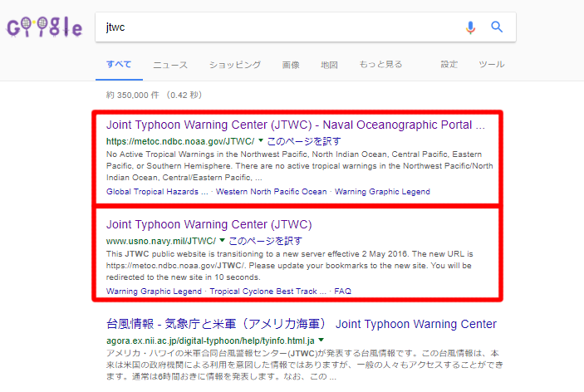The height and width of the screenshot is (392, 584).
Task: Click the blue magnifier search button
Action: coord(497,27)
